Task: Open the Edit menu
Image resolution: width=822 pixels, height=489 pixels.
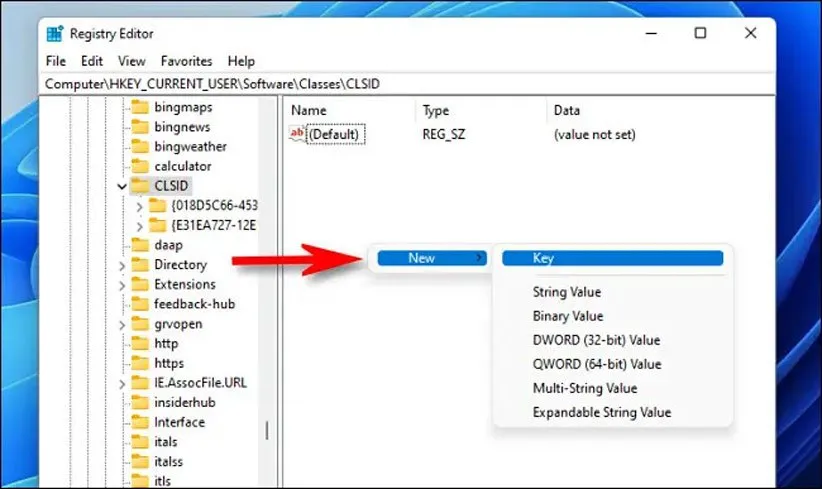Action: (92, 61)
